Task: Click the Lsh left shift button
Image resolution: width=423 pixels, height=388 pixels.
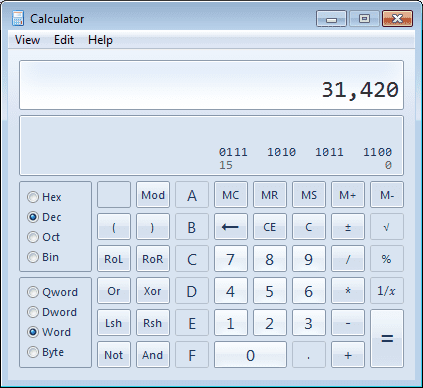Action: [x=114, y=323]
